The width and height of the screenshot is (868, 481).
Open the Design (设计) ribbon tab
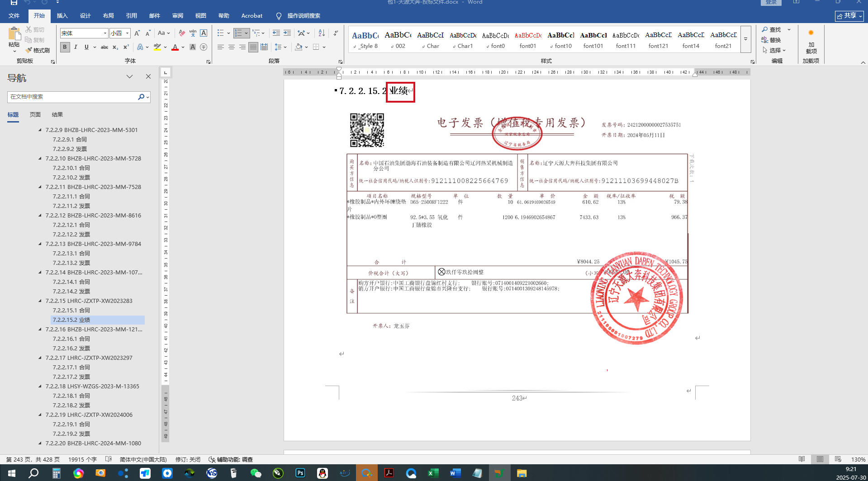pos(85,16)
